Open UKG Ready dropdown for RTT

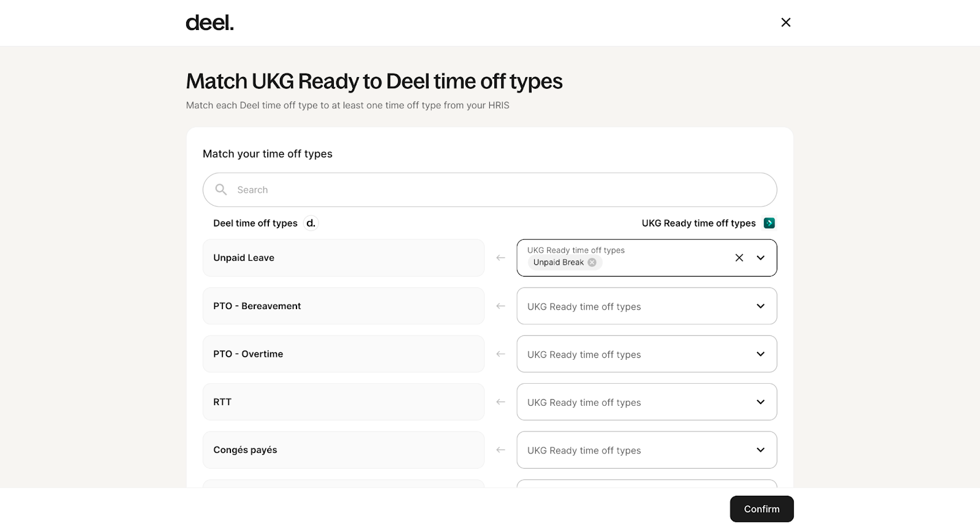point(647,402)
